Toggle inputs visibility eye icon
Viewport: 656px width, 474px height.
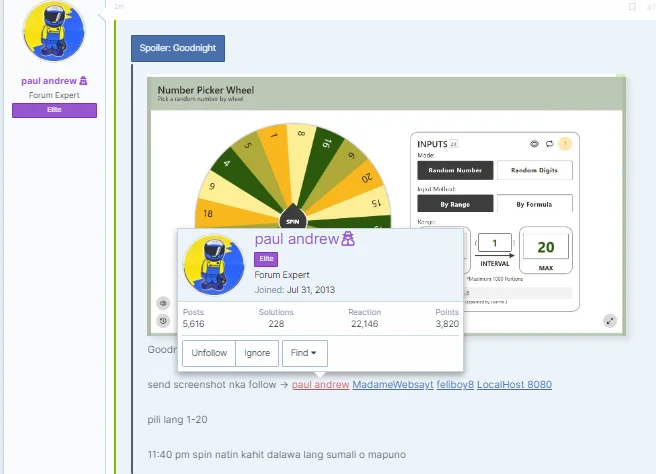tap(534, 144)
